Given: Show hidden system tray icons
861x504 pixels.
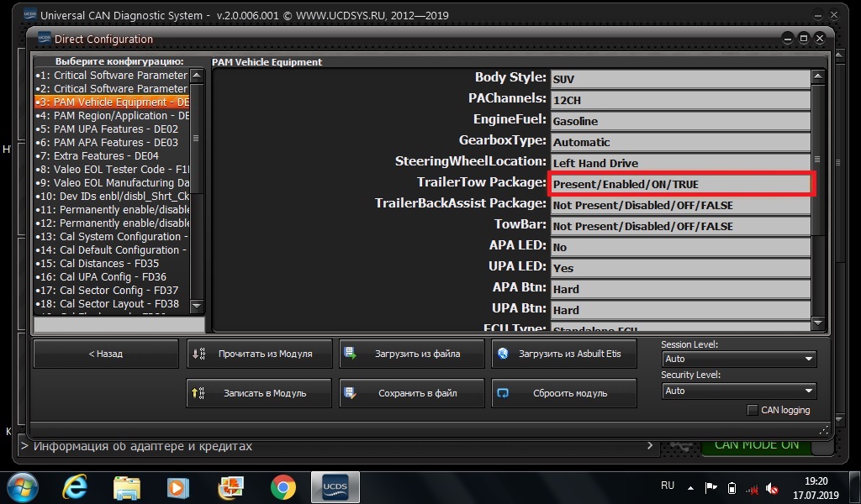Looking at the screenshot, I should (691, 487).
